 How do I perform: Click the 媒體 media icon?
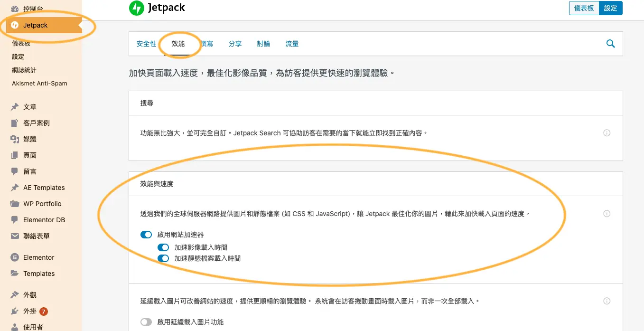tap(15, 139)
